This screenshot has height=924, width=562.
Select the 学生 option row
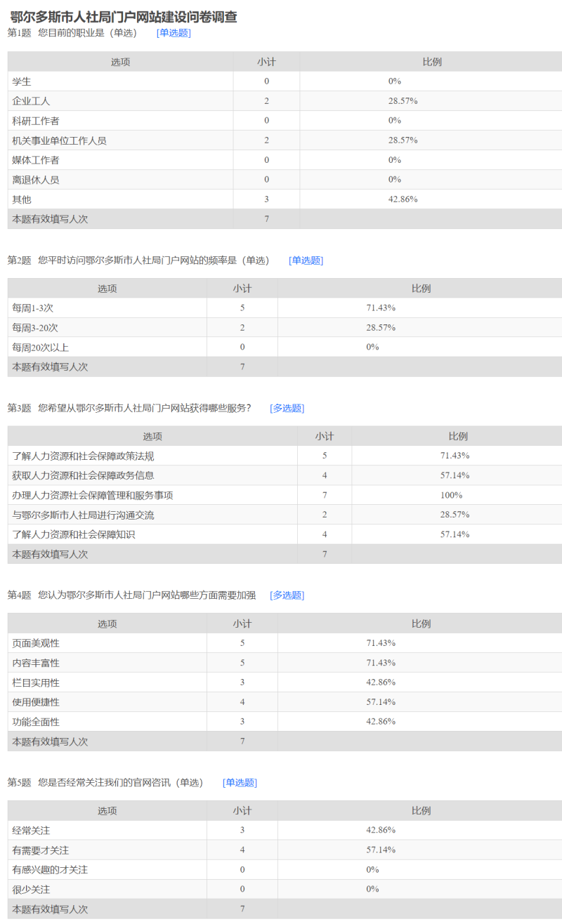coord(285,81)
